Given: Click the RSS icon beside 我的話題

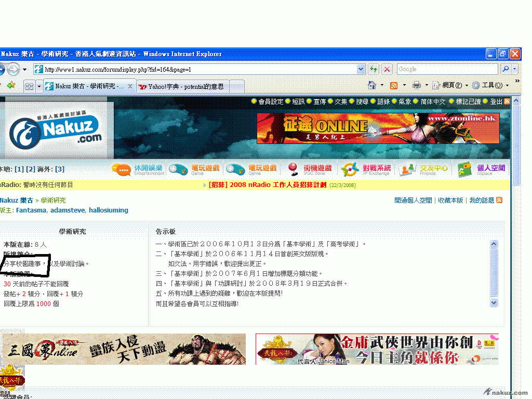Looking at the screenshot, I should [499, 200].
